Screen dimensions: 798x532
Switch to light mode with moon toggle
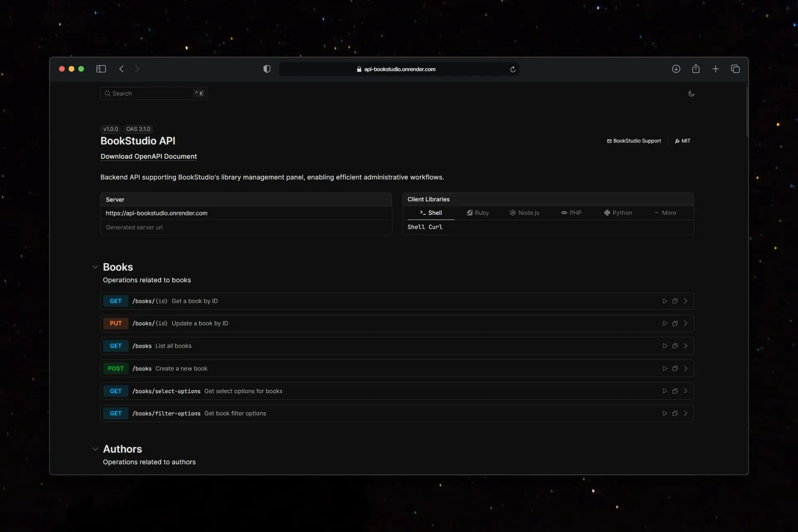691,94
